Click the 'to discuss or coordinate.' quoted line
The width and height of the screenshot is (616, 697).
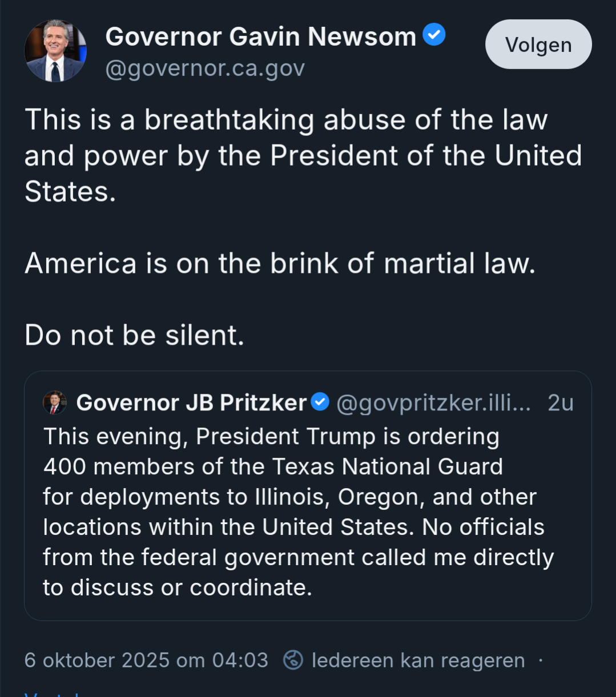coord(178,587)
